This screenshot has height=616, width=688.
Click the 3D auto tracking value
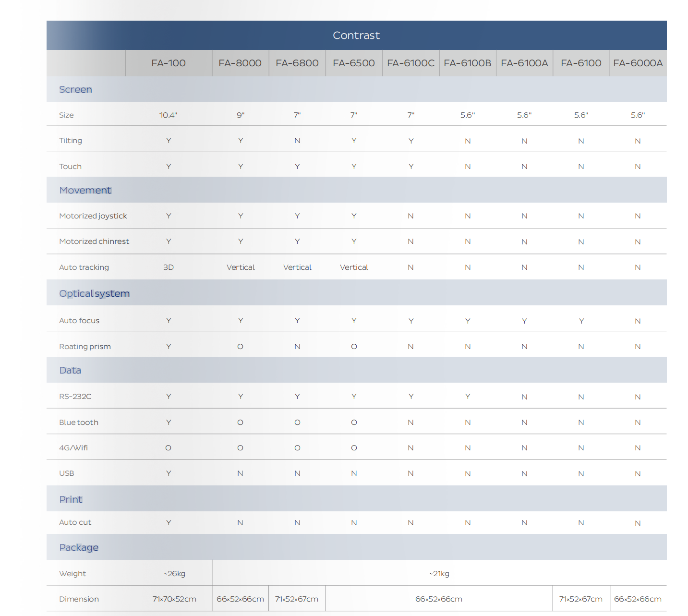point(169,267)
